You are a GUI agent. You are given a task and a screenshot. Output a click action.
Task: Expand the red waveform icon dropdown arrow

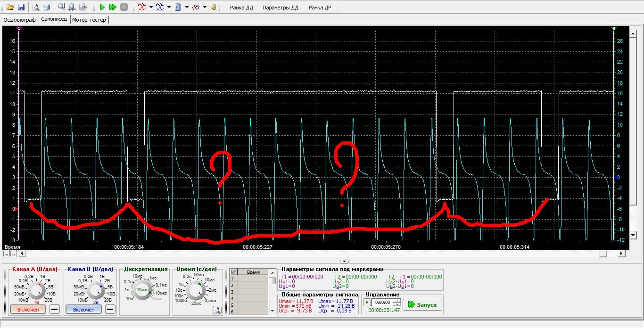point(151,7)
